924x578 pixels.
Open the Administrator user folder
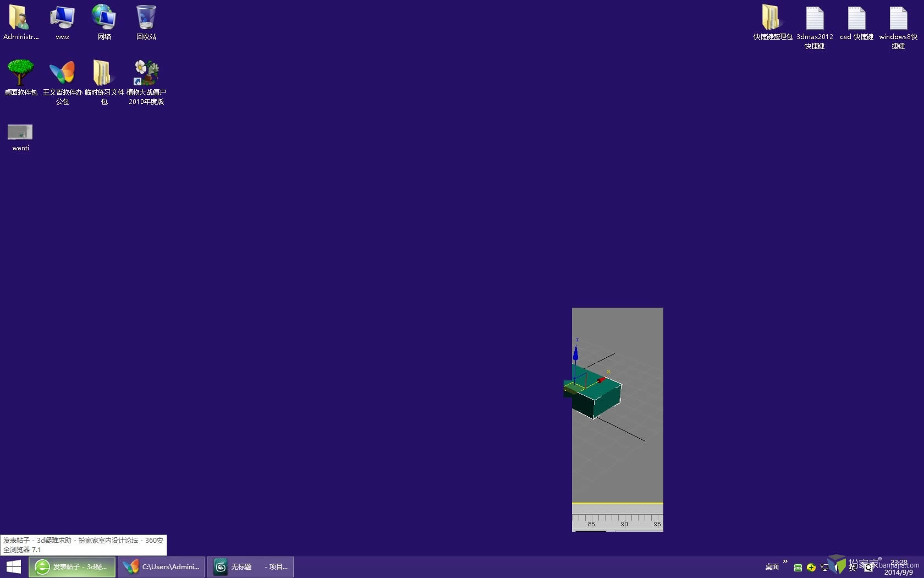21,17
